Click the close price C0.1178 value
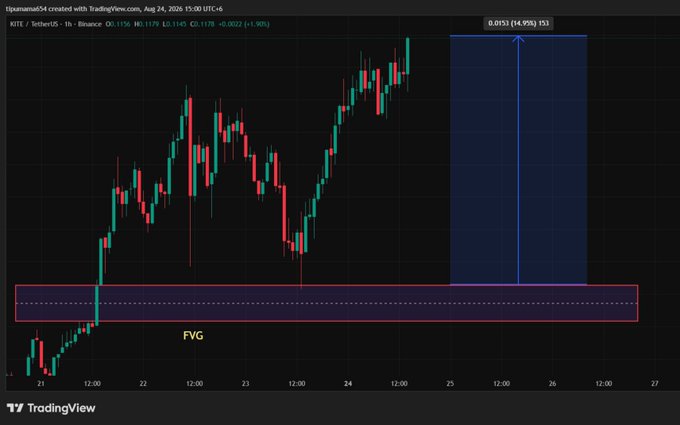The height and width of the screenshot is (425, 680). 202,24
